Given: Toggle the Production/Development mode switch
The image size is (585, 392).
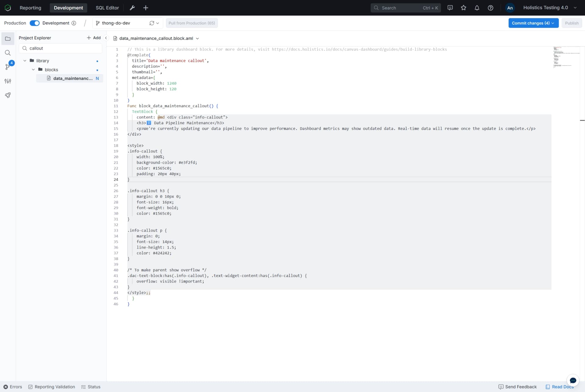Looking at the screenshot, I should [34, 23].
